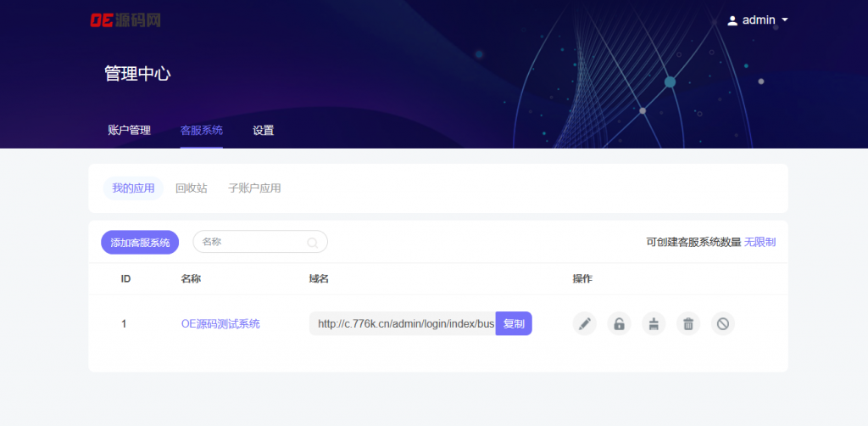Click the 操作 column header
Image resolution: width=868 pixels, height=426 pixels.
click(x=582, y=278)
